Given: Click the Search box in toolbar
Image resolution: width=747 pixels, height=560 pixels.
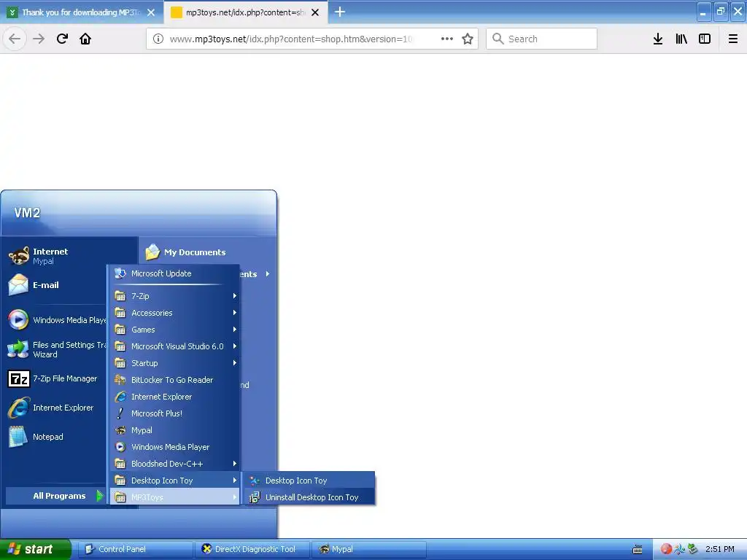Looking at the screenshot, I should pos(541,39).
